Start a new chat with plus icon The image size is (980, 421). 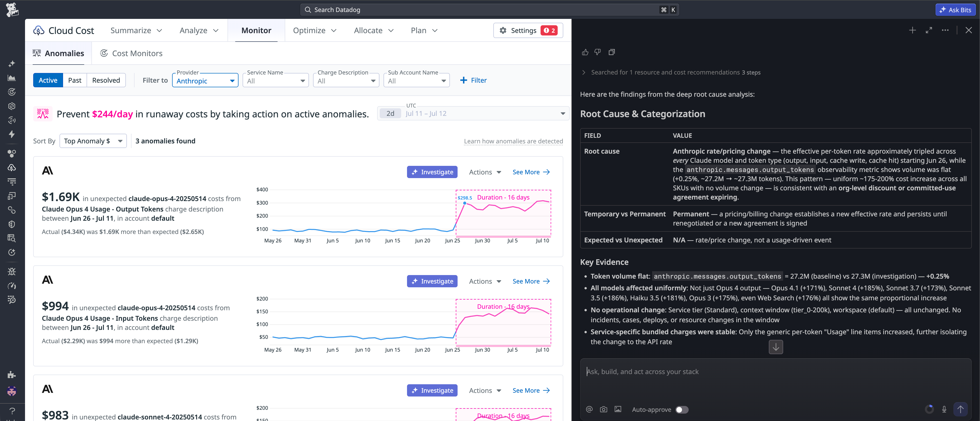coord(912,30)
